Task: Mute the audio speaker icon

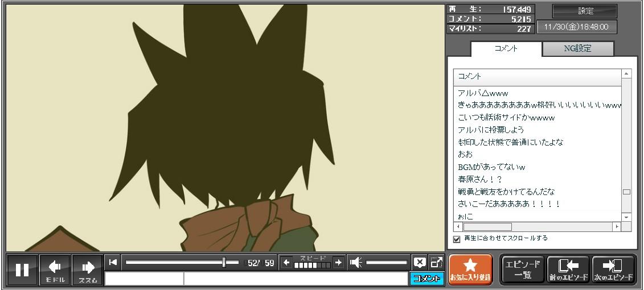Action: pyautogui.click(x=356, y=262)
